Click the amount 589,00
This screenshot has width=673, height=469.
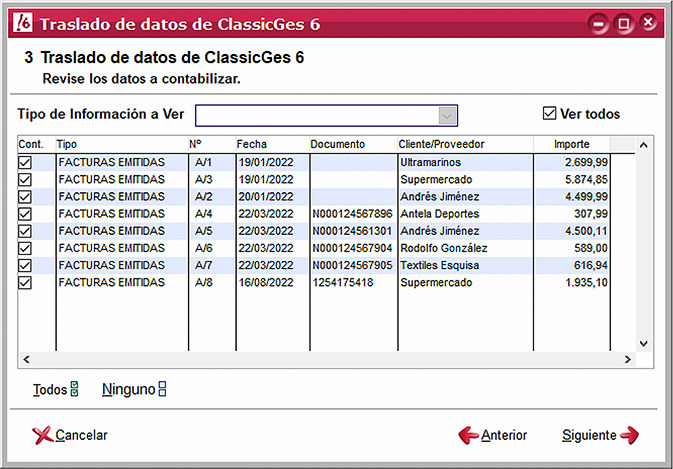pyautogui.click(x=591, y=248)
